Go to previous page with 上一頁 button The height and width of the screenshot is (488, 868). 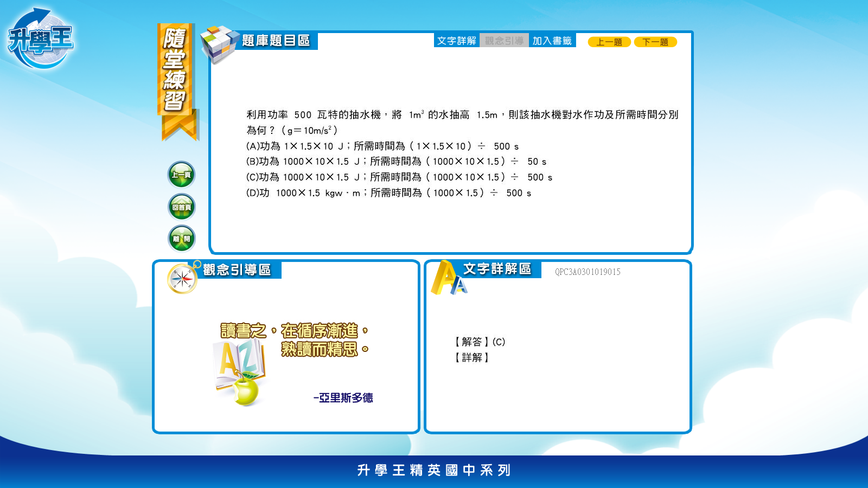(x=181, y=175)
